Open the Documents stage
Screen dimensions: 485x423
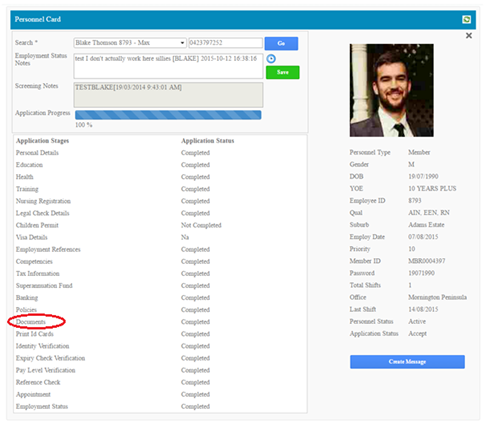tap(31, 322)
